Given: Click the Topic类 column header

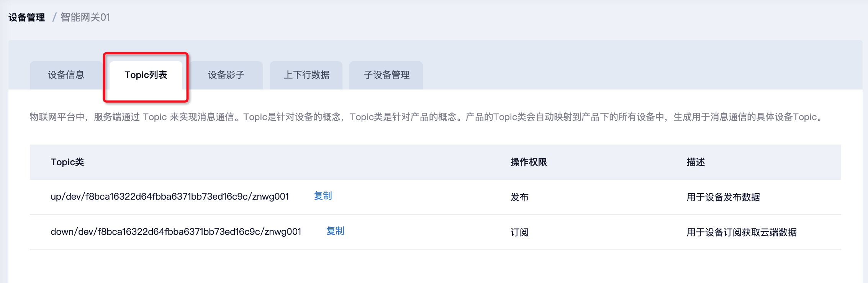Looking at the screenshot, I should click(67, 162).
